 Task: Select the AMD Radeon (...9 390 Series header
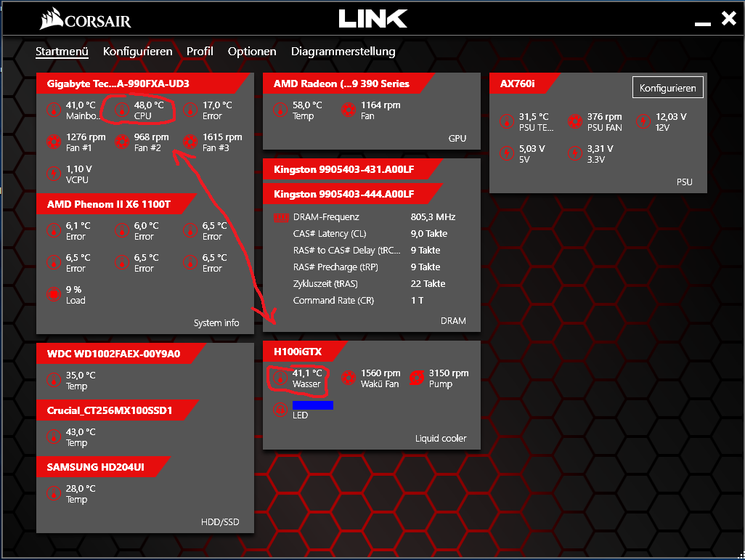coord(349,84)
